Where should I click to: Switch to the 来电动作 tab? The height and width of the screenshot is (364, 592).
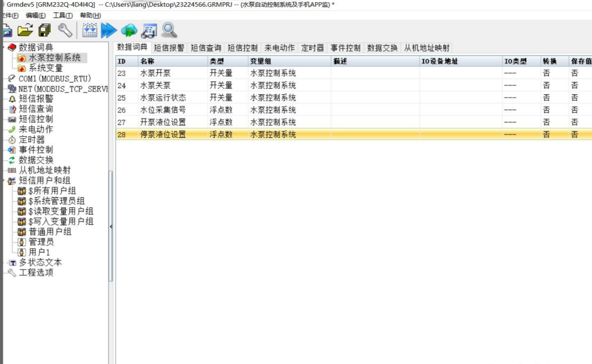click(x=279, y=48)
